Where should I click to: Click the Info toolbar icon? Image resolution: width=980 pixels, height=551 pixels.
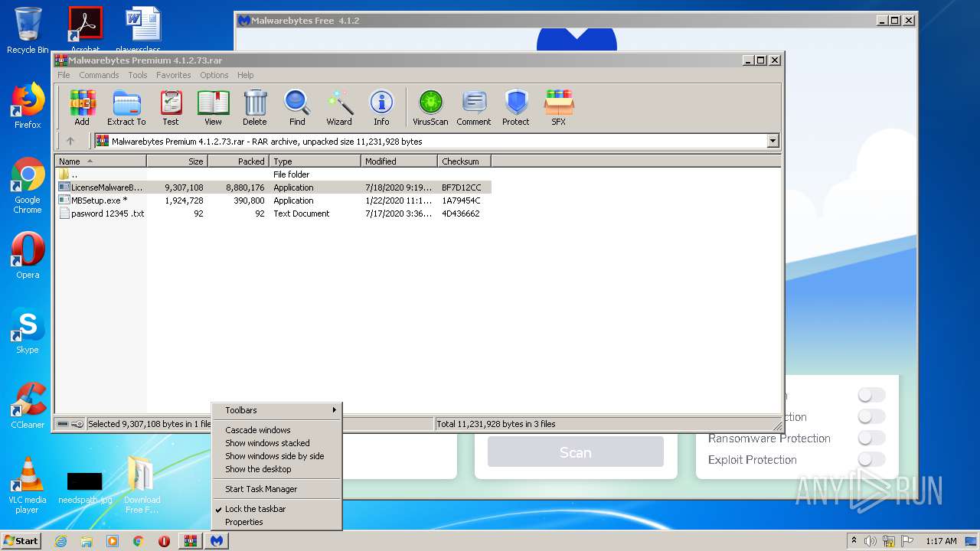[x=381, y=108]
